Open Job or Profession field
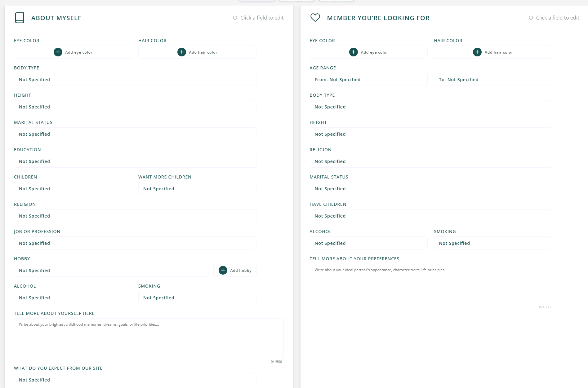Viewport: 588px width, 388px height. (x=135, y=243)
